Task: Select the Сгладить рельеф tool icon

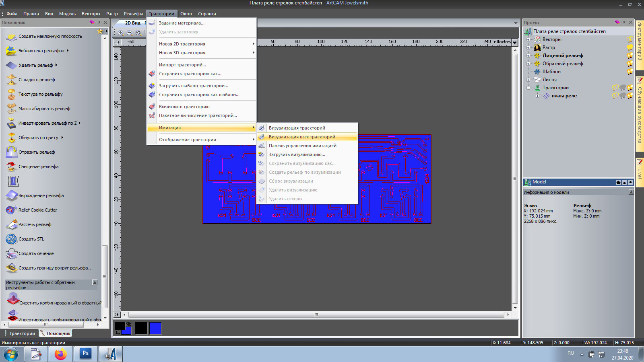Action: (x=12, y=80)
